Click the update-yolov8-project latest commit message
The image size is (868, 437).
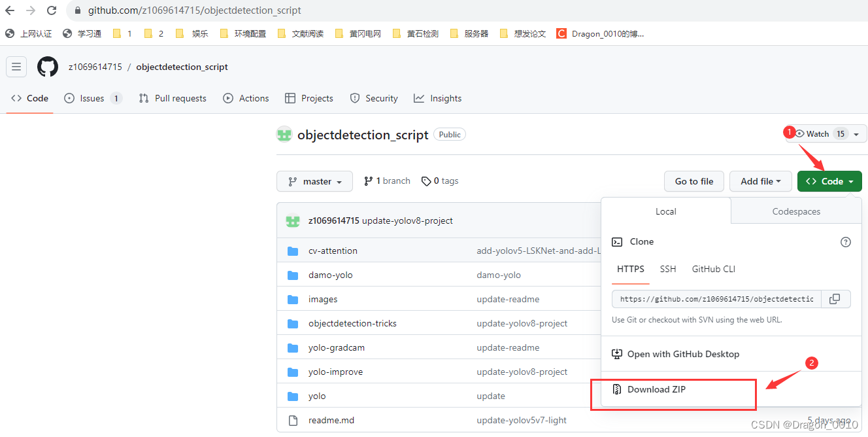tap(407, 220)
